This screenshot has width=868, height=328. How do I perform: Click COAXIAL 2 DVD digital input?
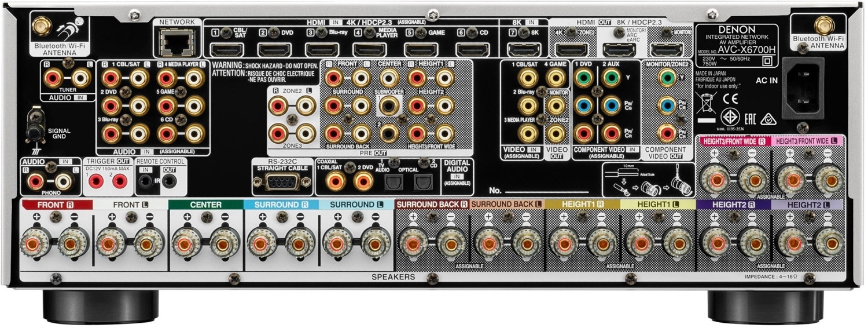363,182
